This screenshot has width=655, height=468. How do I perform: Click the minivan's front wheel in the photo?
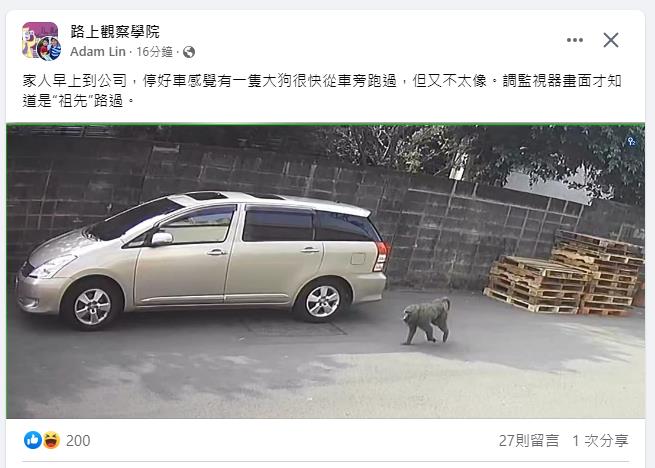[92, 307]
